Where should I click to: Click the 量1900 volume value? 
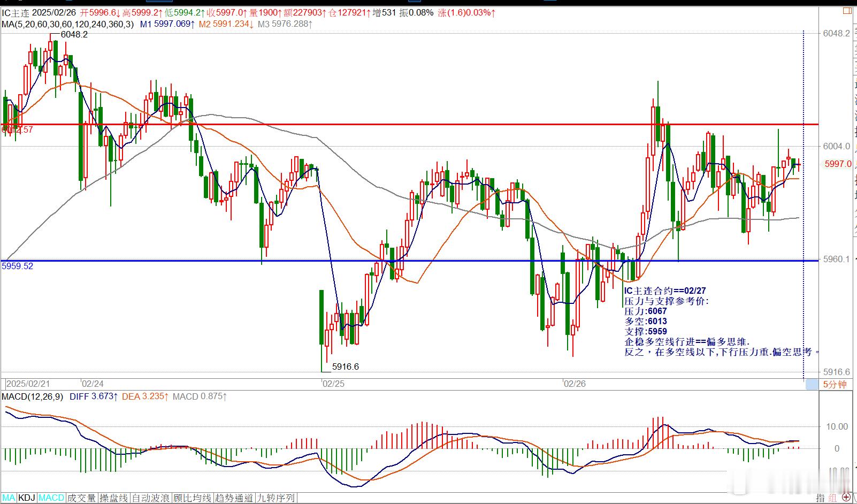(265, 12)
